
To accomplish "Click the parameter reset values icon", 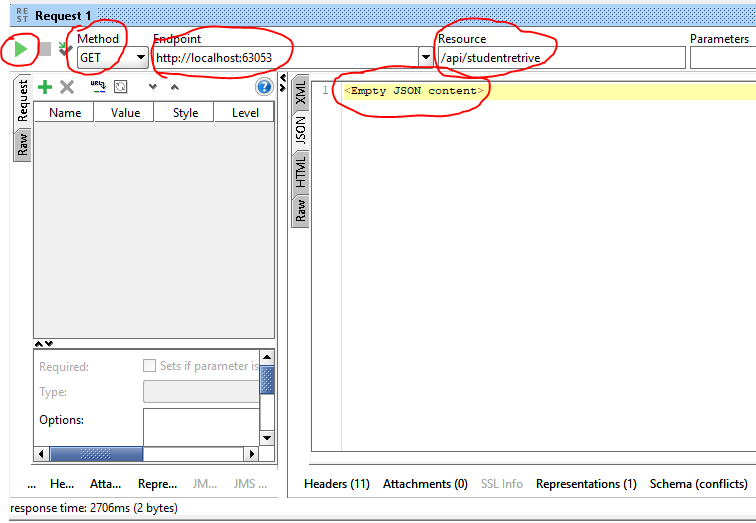I will coord(121,87).
